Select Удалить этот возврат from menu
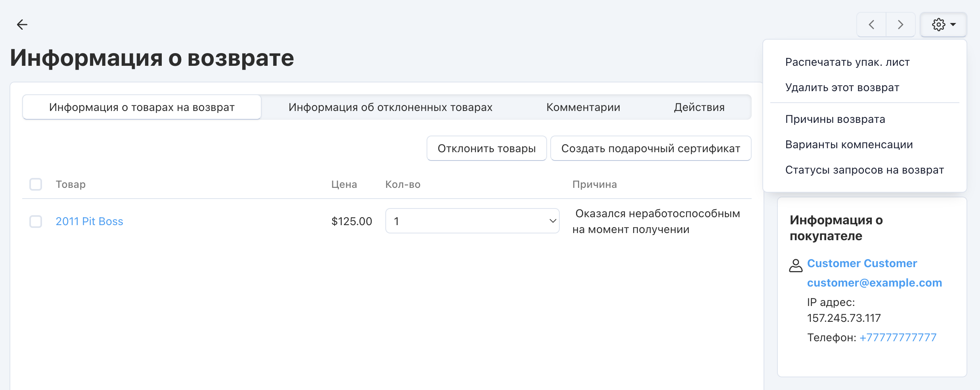The height and width of the screenshot is (390, 980). pyautogui.click(x=842, y=88)
